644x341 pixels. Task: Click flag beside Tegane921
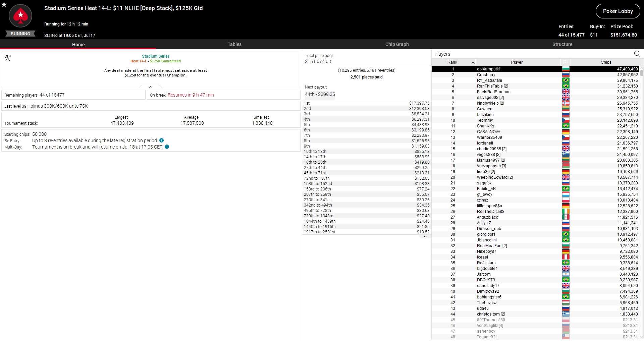coord(566,337)
